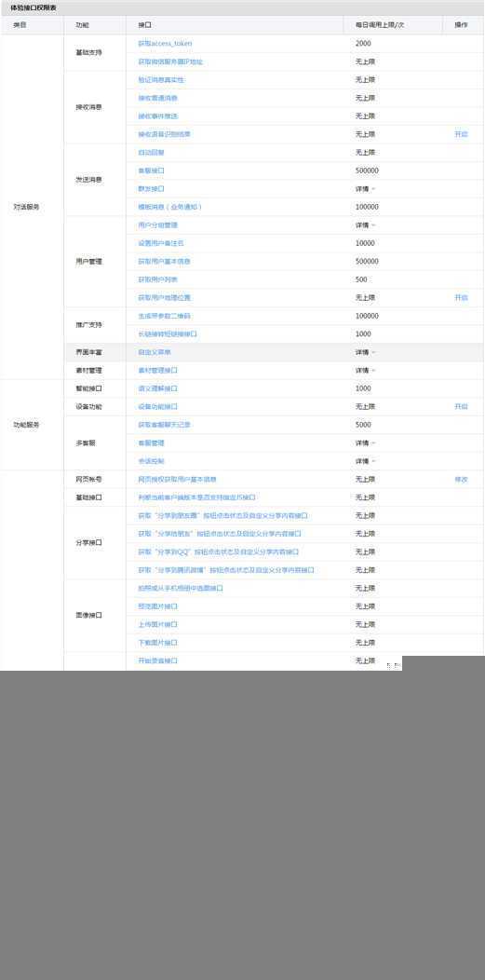The width and height of the screenshot is (485, 980).
Task: Expand 详情 dropdown in 客服管理 row
Action: pos(366,443)
